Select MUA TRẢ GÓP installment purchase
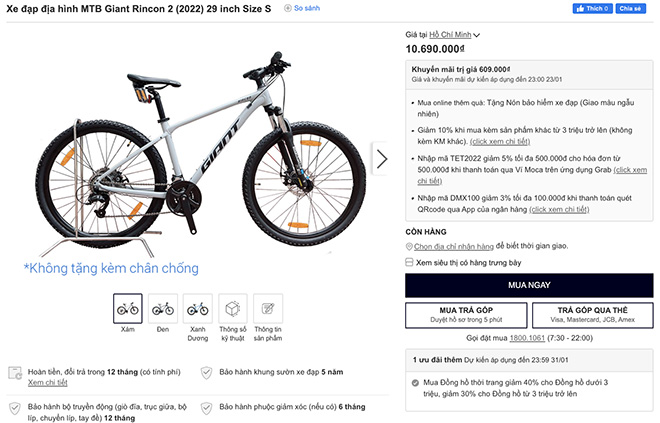 coord(465,315)
